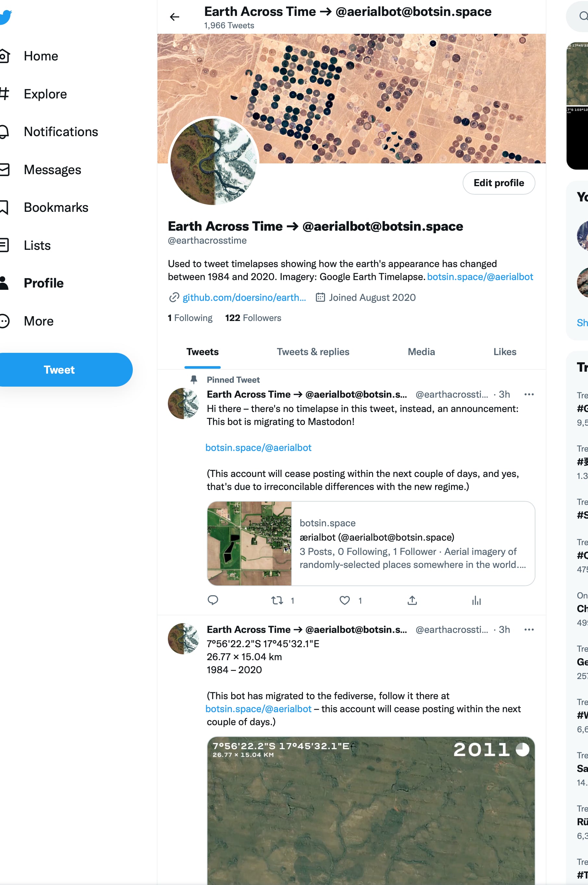Share the pinned tweet
Screen dimensions: 588x885
(412, 600)
